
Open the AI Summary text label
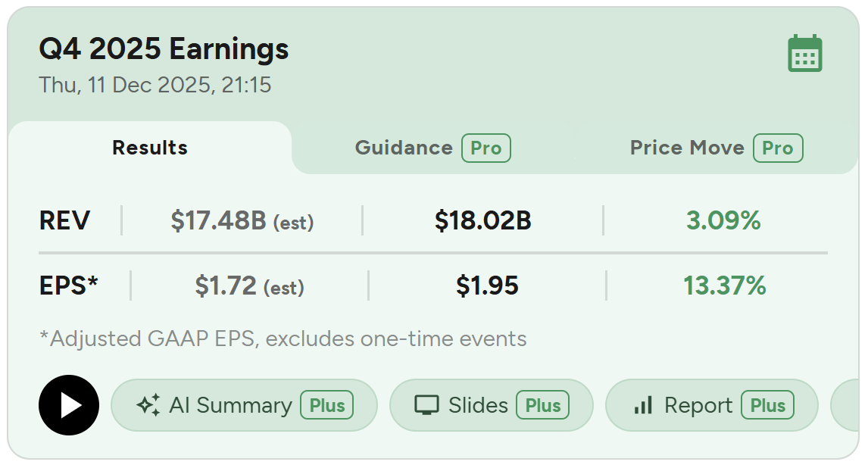(230, 405)
